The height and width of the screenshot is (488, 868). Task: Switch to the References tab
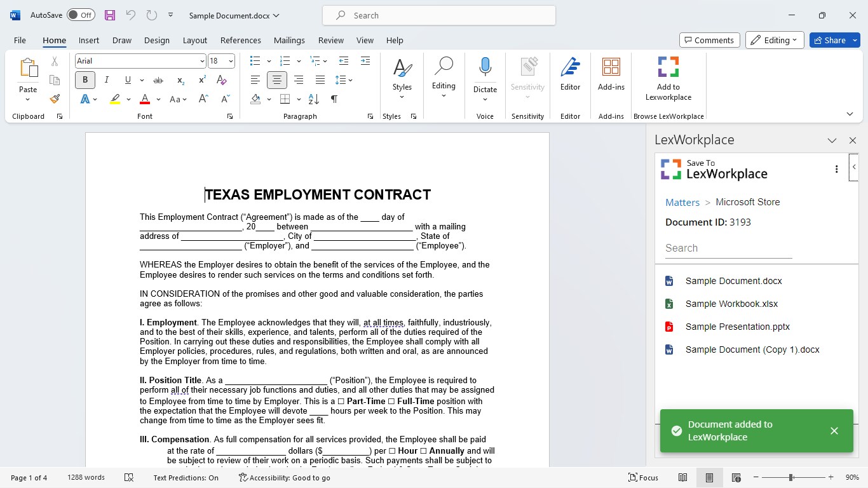(x=241, y=40)
